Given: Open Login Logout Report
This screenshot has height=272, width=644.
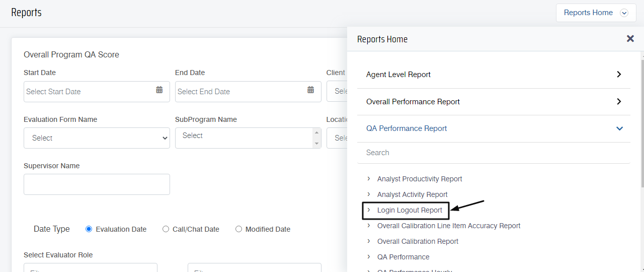Looking at the screenshot, I should pyautogui.click(x=410, y=210).
